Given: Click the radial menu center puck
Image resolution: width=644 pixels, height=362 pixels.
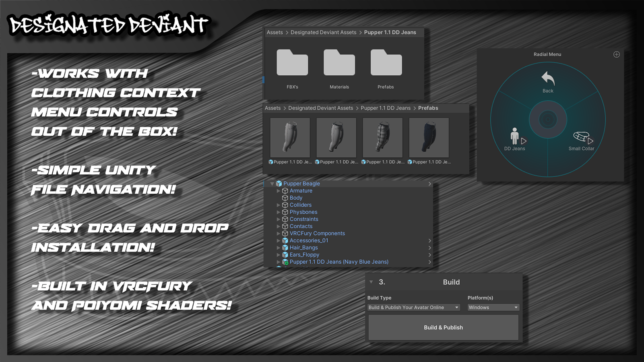Looking at the screenshot, I should coord(548,120).
